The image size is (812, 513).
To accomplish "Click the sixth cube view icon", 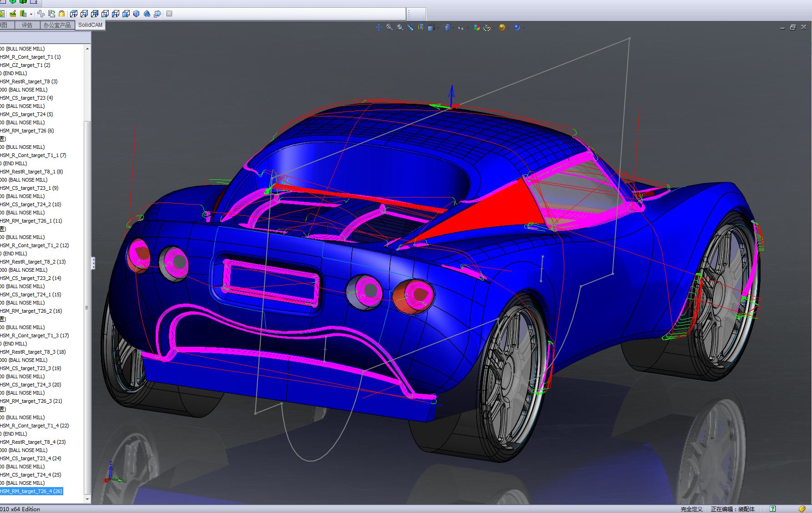I will (x=126, y=14).
